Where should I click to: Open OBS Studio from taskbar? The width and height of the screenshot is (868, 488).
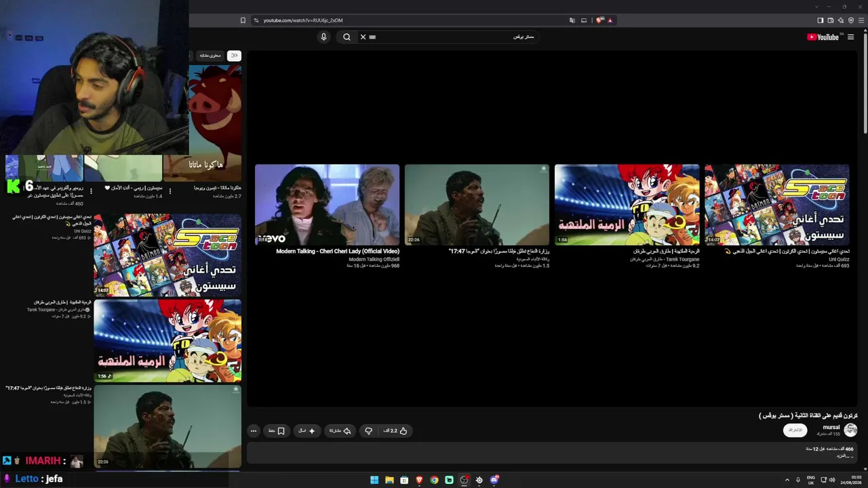point(464,480)
